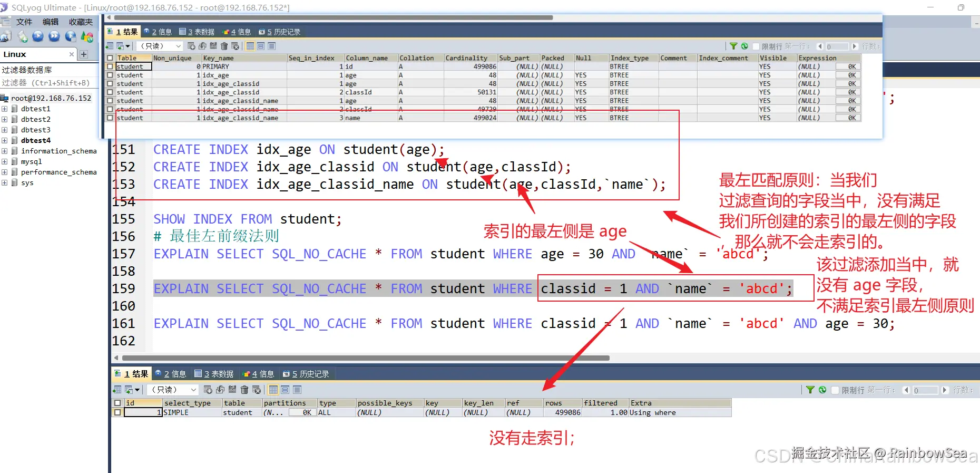Screen dimensions: 980x473
Task: Click the new connection toolbar icon
Action: [5, 36]
